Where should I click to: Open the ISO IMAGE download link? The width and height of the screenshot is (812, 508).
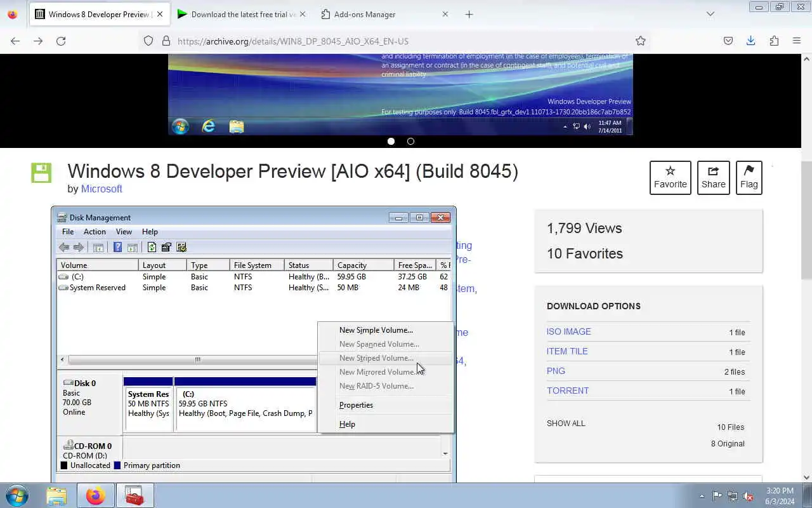pyautogui.click(x=568, y=332)
